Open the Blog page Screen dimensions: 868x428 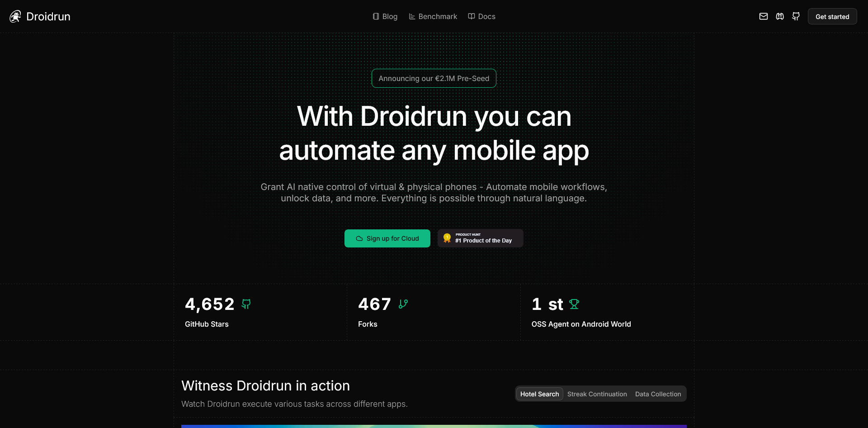click(390, 16)
